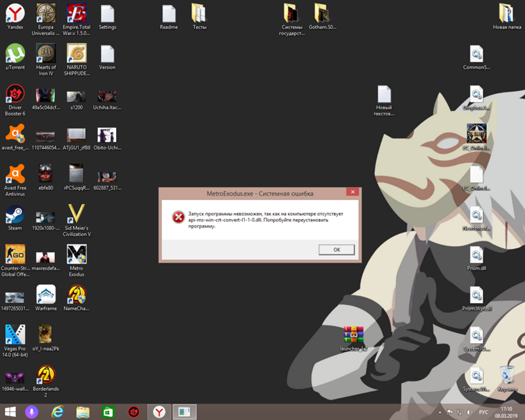Show hidden system tray icons
The height and width of the screenshot is (420, 525).
coord(440,412)
